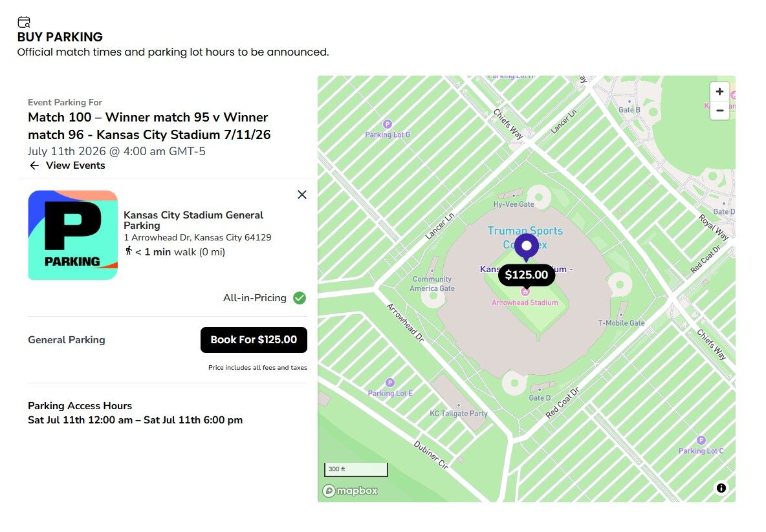
Task: Click the back arrow beside View Events
Action: (x=34, y=165)
